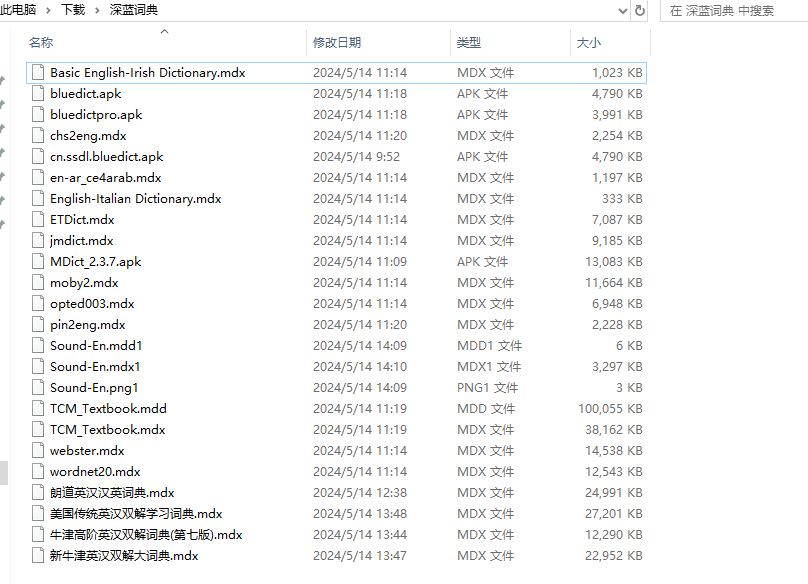Select the file name jmdict.mdx
Image resolution: width=808 pixels, height=584 pixels.
81,241
